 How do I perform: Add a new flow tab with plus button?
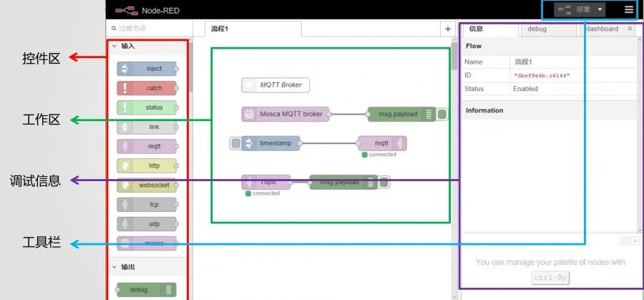tap(448, 29)
